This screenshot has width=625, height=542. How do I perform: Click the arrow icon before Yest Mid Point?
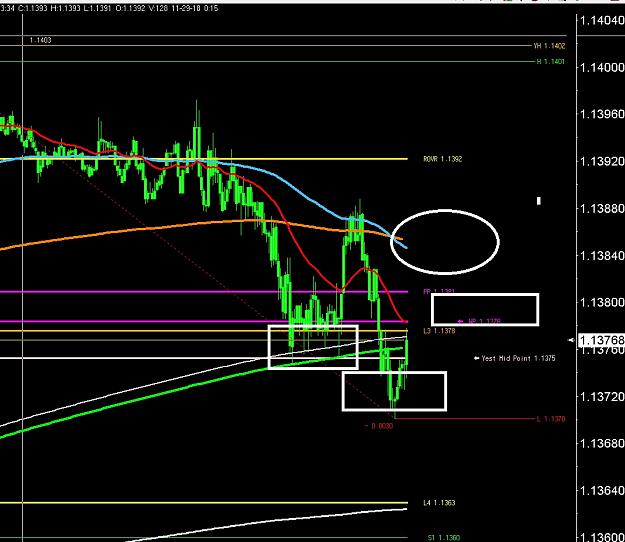point(476,358)
